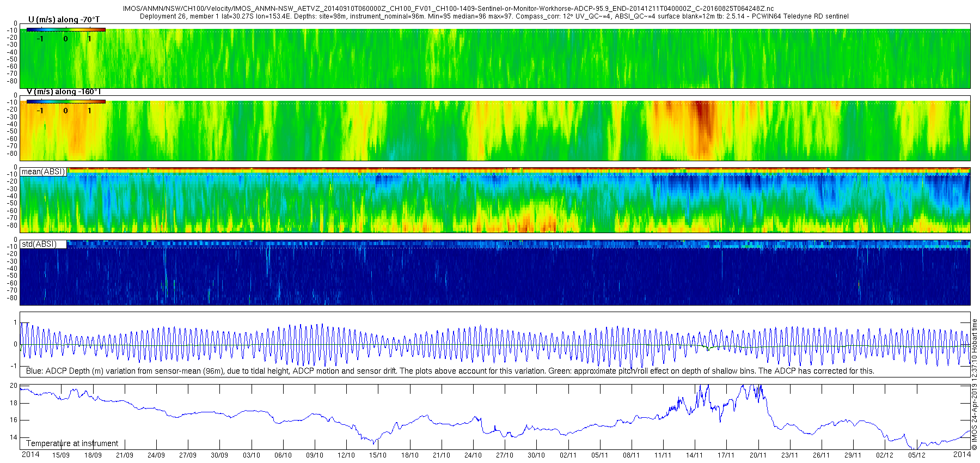Click the '16' tick on temperature axis

tap(14, 420)
